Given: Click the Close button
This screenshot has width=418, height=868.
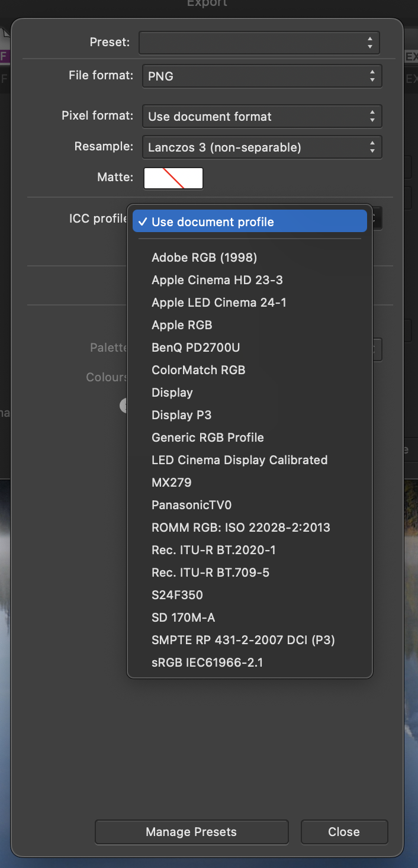Looking at the screenshot, I should (x=344, y=832).
